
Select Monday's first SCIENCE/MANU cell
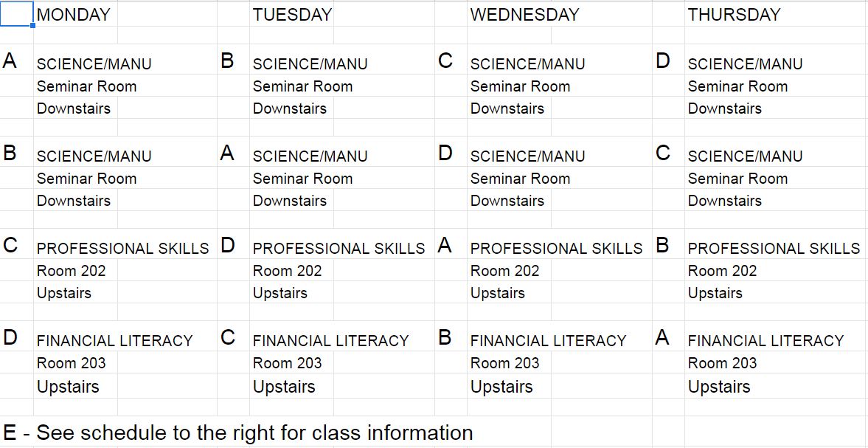coord(94,64)
